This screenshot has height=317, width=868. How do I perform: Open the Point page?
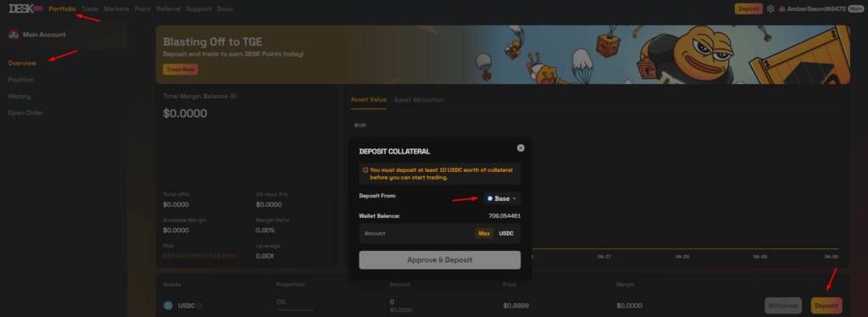[142, 8]
